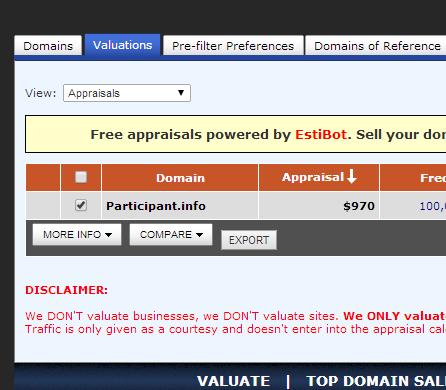Click the Participant.info domain name
446x390 pixels.
point(156,206)
